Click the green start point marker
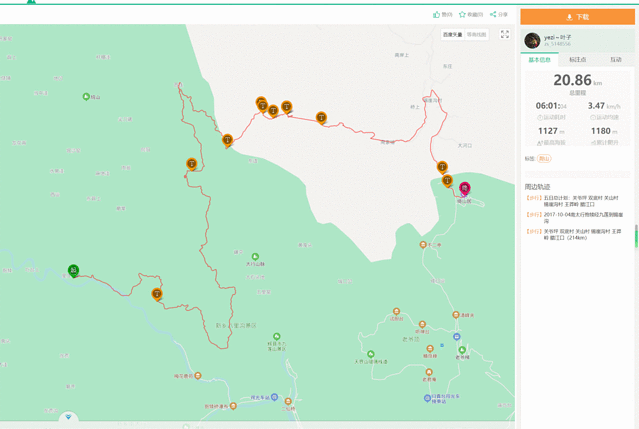639x429 pixels. point(73,270)
